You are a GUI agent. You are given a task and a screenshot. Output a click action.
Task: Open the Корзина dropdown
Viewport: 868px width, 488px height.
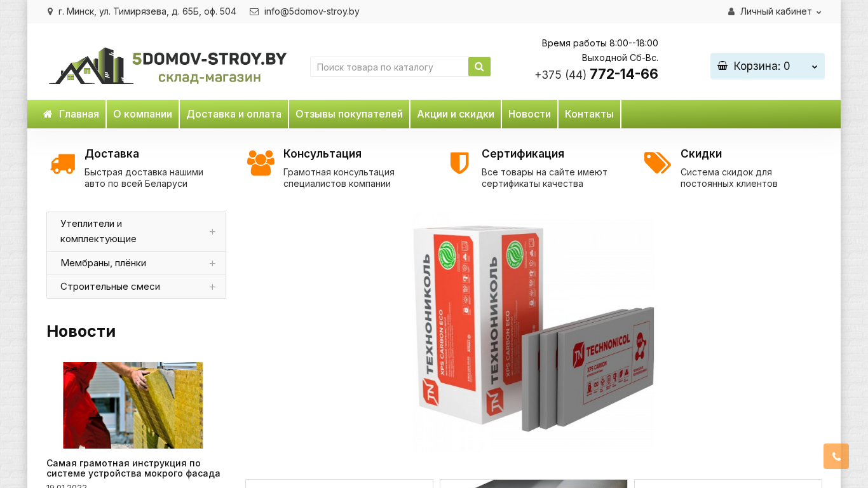tap(768, 66)
